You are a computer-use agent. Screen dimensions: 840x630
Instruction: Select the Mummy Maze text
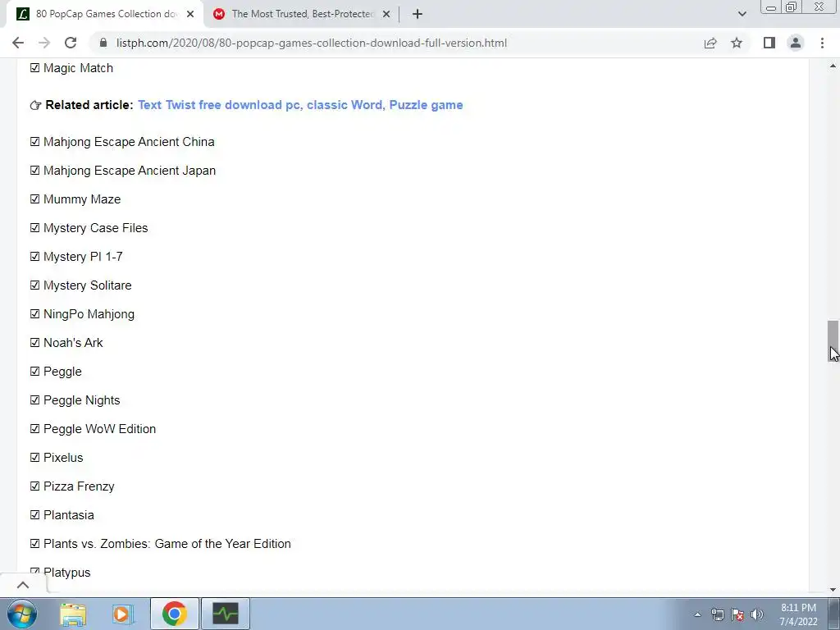click(82, 199)
